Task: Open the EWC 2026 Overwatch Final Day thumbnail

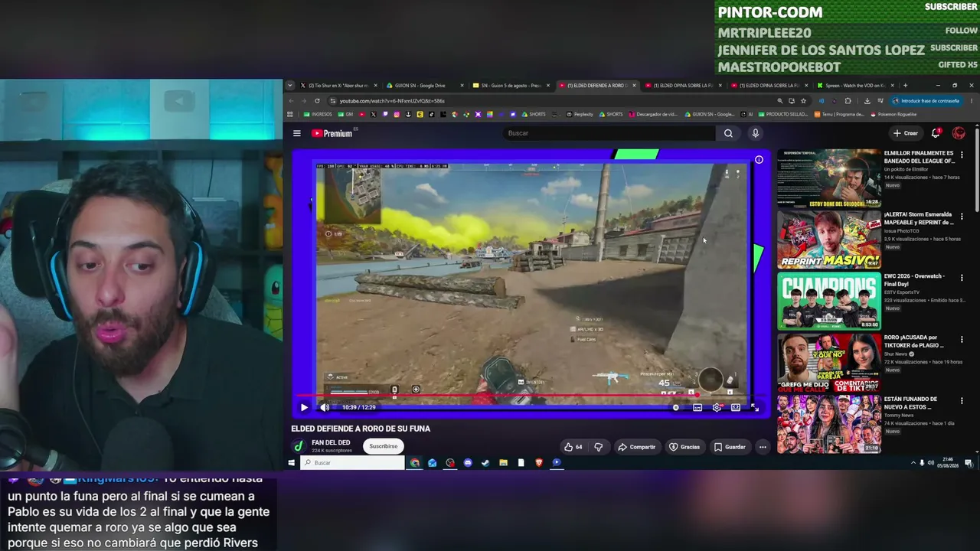Action: [829, 301]
